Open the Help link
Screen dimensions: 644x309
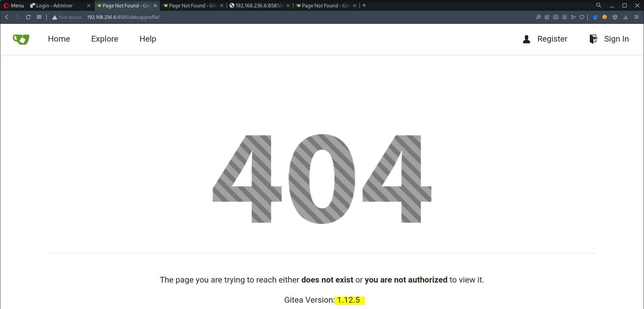click(148, 39)
